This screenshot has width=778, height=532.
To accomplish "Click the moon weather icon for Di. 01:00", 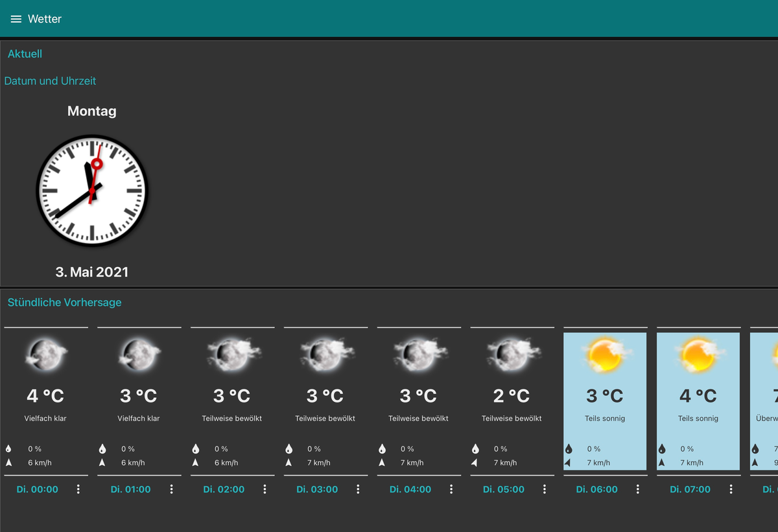I will [139, 354].
